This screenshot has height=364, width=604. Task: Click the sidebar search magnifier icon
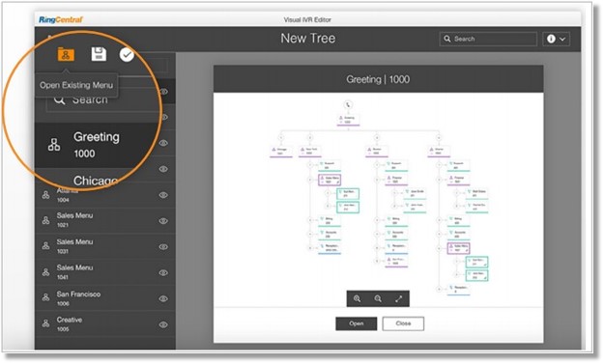pyautogui.click(x=59, y=99)
